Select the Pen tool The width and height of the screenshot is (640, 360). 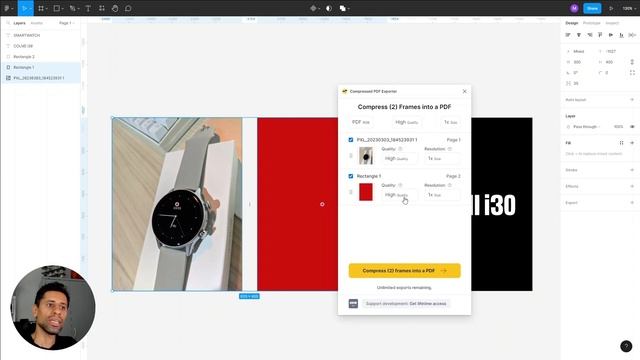73,8
